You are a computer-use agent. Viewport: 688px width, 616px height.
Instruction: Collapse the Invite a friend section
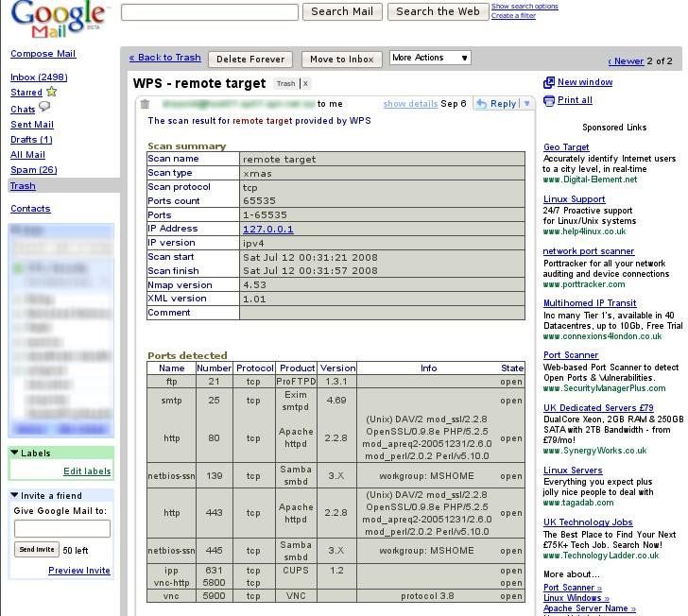(14, 495)
